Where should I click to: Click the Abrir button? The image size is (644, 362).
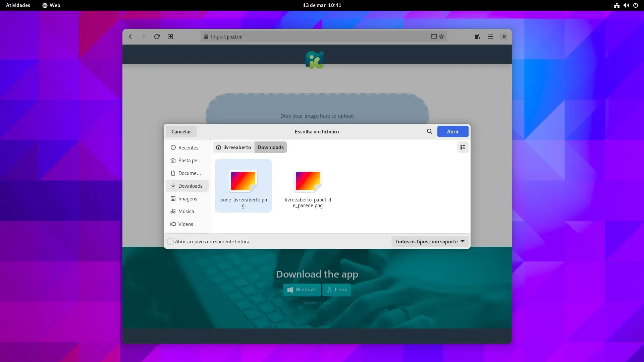pos(453,131)
